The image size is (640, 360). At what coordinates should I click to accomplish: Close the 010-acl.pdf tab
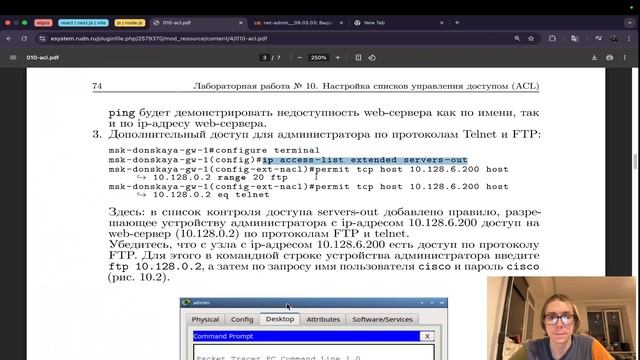[241, 23]
